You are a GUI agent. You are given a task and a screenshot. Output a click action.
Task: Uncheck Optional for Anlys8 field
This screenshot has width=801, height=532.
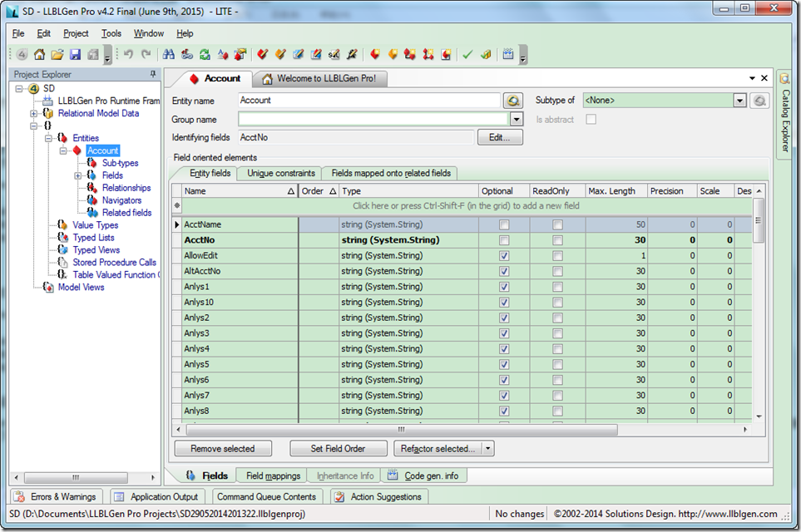[x=504, y=411]
